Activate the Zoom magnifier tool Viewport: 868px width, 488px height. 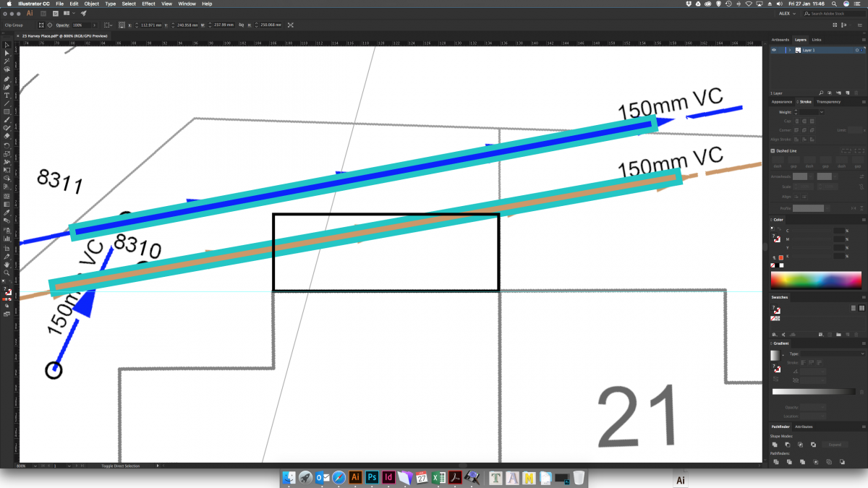tap(7, 273)
